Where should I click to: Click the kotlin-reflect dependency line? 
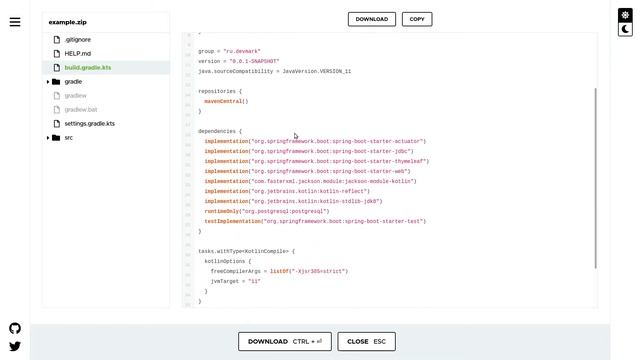click(287, 191)
